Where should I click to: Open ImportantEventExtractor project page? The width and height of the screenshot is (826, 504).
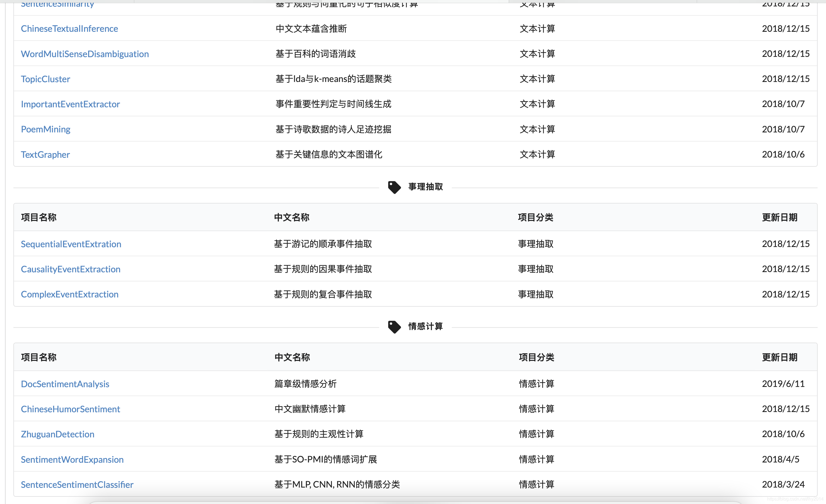[x=70, y=104]
